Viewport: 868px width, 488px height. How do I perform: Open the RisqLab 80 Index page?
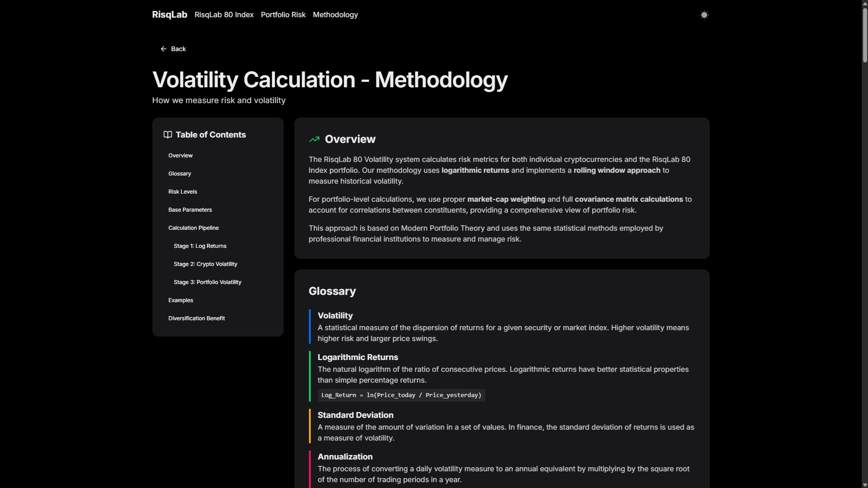(x=224, y=14)
